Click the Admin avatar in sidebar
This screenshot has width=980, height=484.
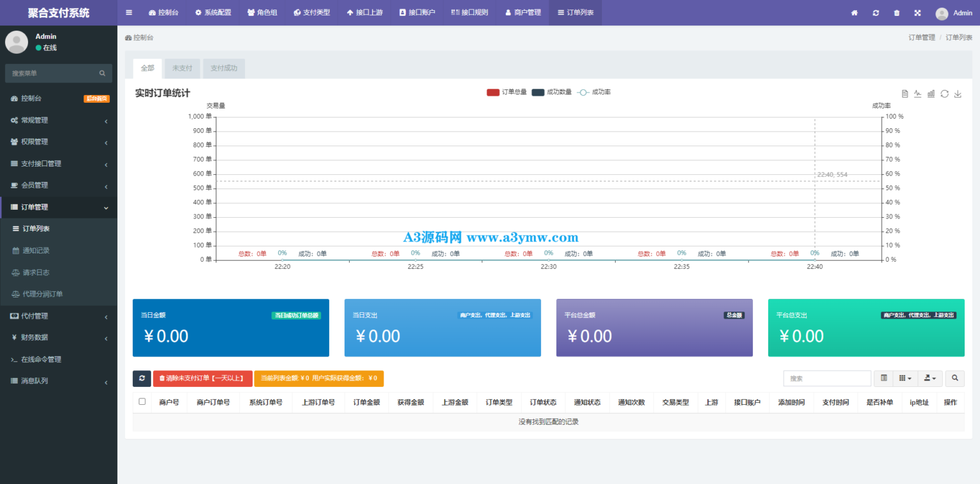click(x=17, y=42)
